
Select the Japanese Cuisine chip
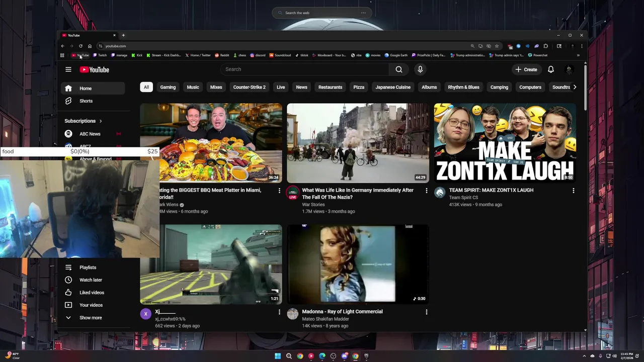393,87
